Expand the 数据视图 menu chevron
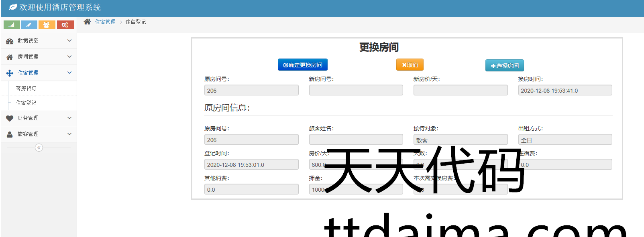Viewport: 644px width, 237px height. coord(69,41)
